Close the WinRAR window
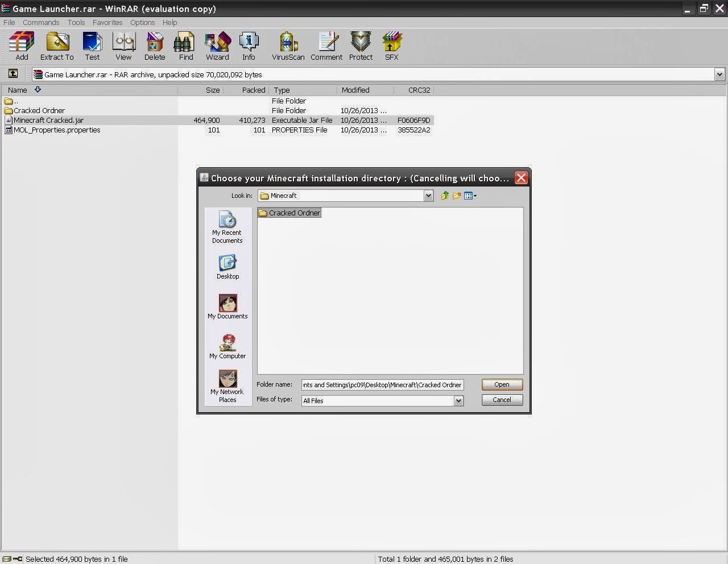 pyautogui.click(x=719, y=9)
